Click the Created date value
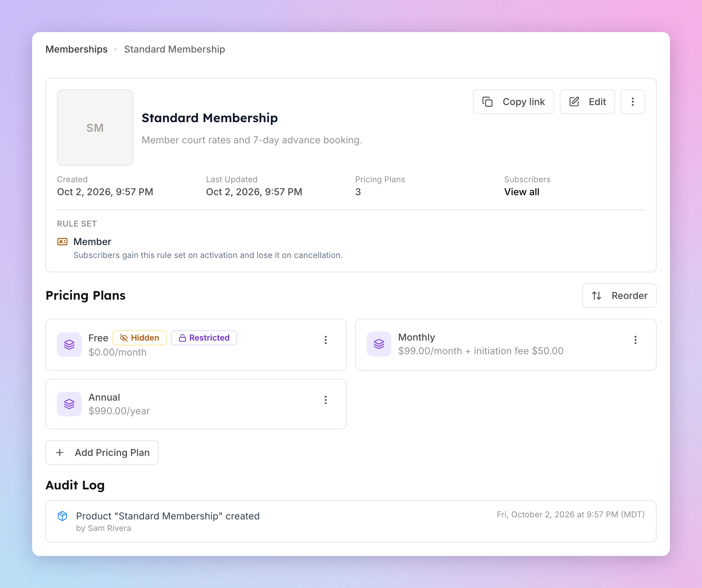Image resolution: width=702 pixels, height=588 pixels. tap(105, 192)
